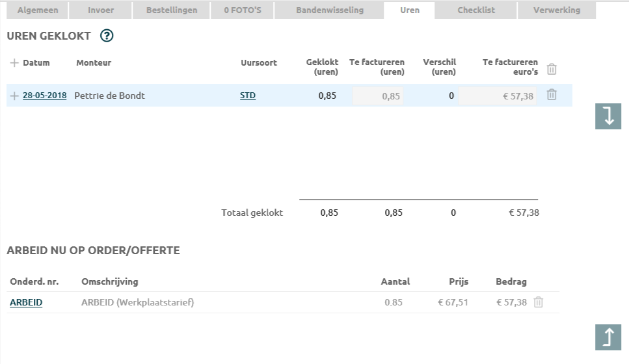
Task: Click the Te factureren uren input field
Action: coord(377,96)
